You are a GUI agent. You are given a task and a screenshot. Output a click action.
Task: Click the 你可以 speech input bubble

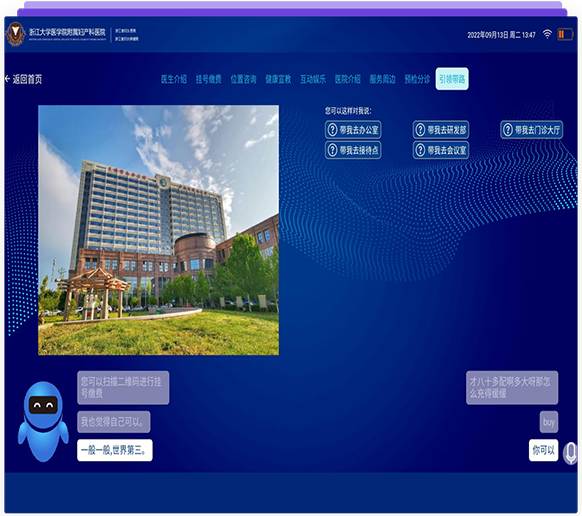(543, 450)
